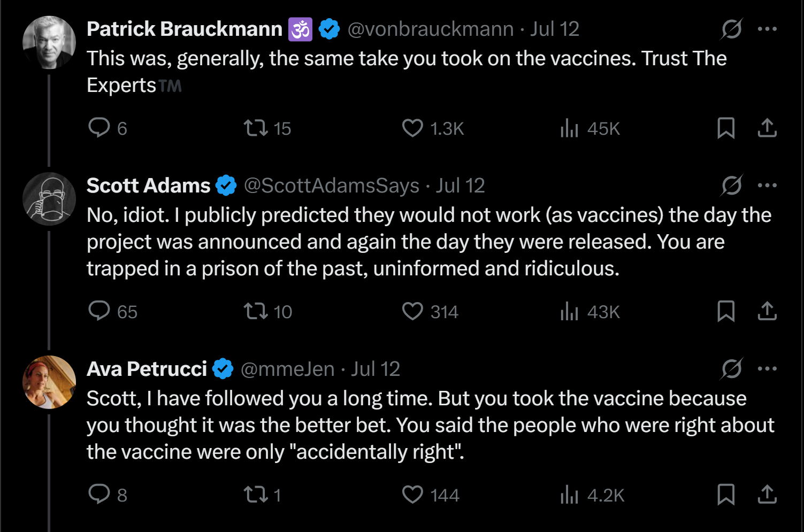The image size is (804, 532).
Task: Open Jul 12 timestamp on Ava's tweet
Action: tap(376, 369)
